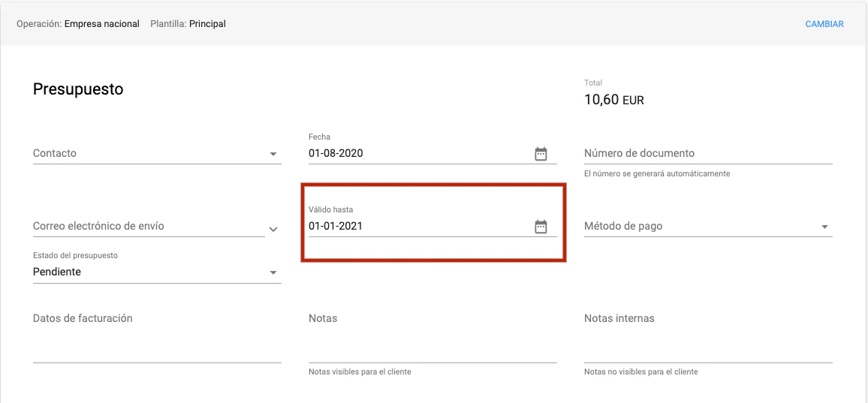
Task: Focus the Número de documento field
Action: click(x=707, y=153)
